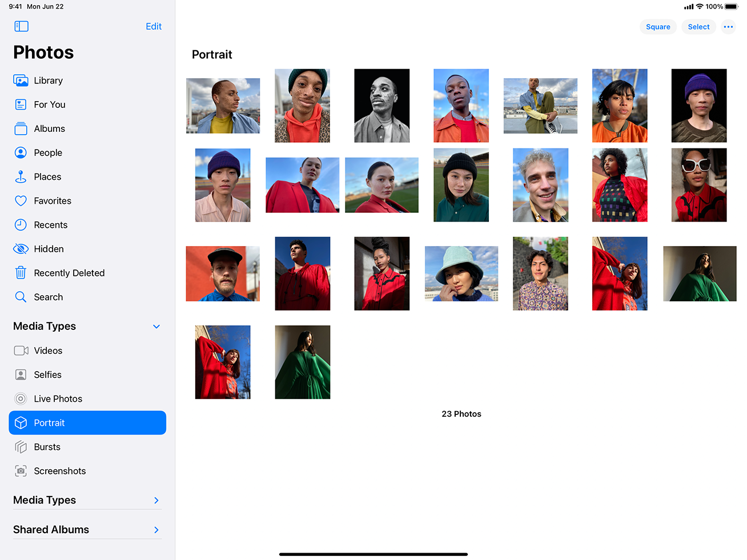This screenshot has width=747, height=560.
Task: Click the Recents clock icon
Action: [x=21, y=225]
